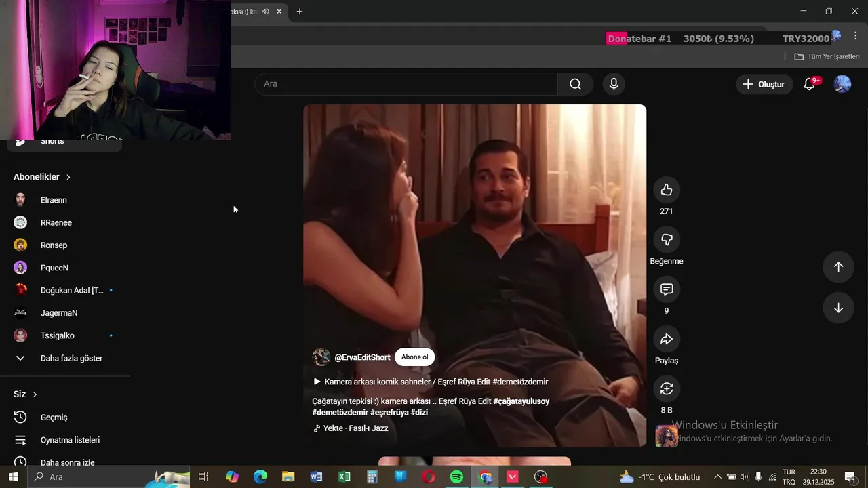Launch Copilot from taskbar

[x=233, y=477]
